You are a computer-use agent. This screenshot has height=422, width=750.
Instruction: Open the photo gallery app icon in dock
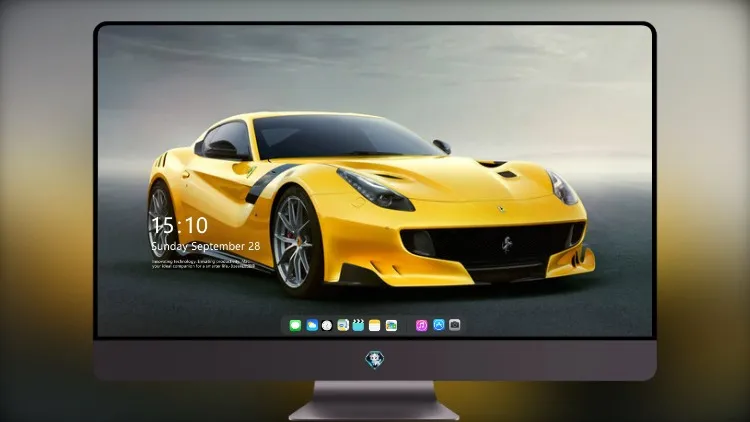(391, 326)
